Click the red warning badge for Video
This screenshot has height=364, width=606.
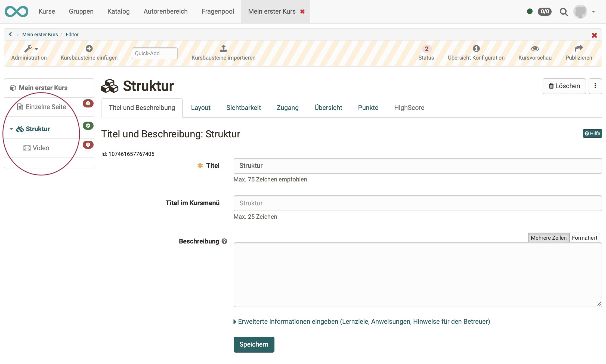[x=88, y=145]
